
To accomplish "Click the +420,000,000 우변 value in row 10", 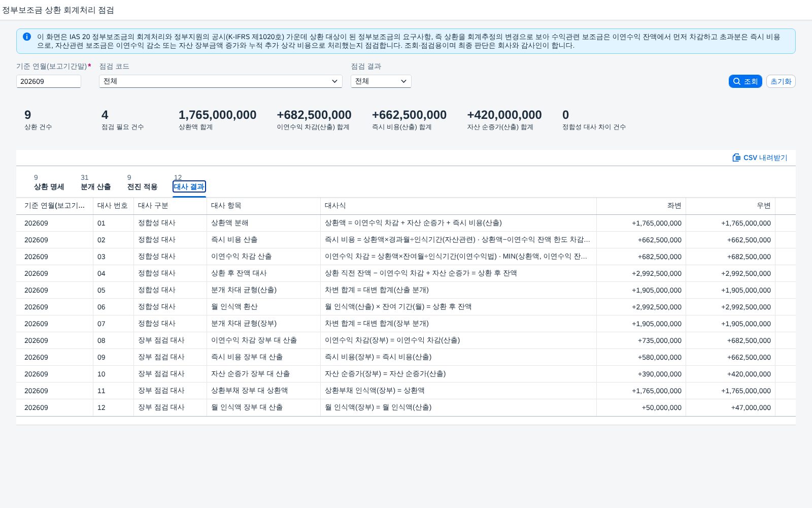I will click(749, 374).
